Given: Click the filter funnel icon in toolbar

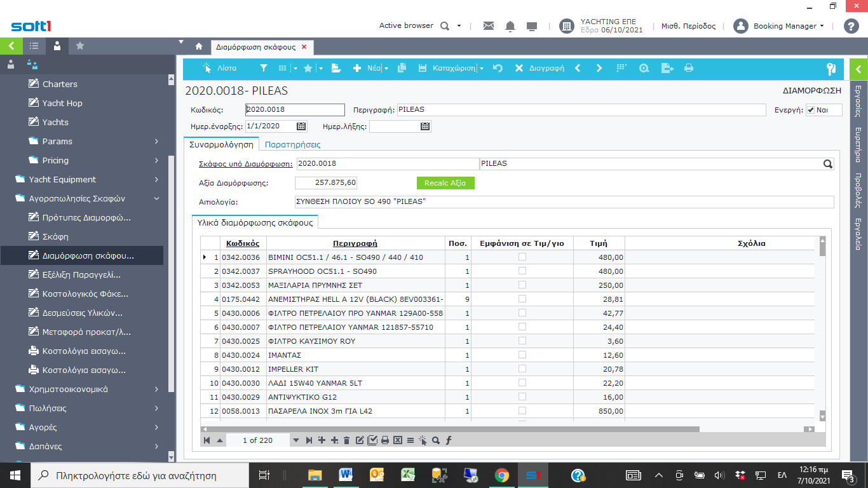Looking at the screenshot, I should 264,68.
